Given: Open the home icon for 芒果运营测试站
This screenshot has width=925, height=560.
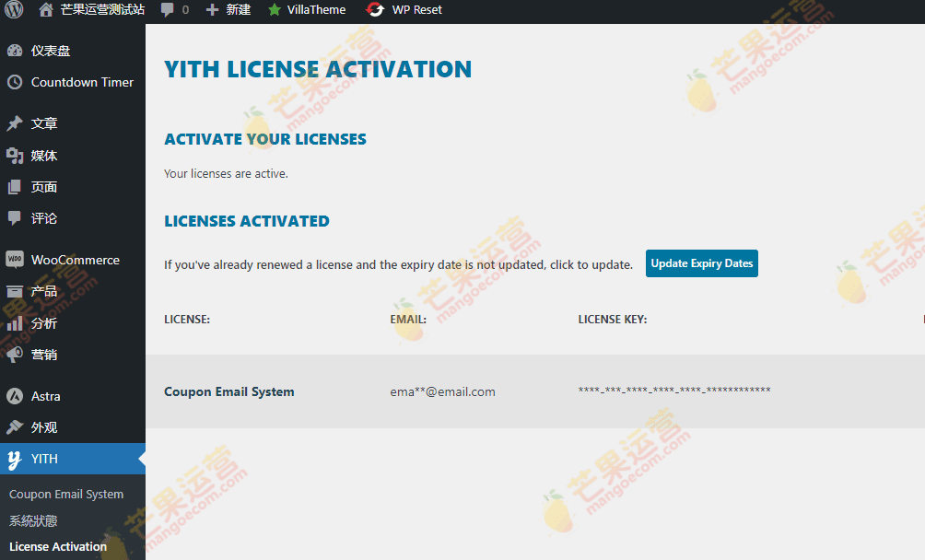Looking at the screenshot, I should [x=46, y=9].
